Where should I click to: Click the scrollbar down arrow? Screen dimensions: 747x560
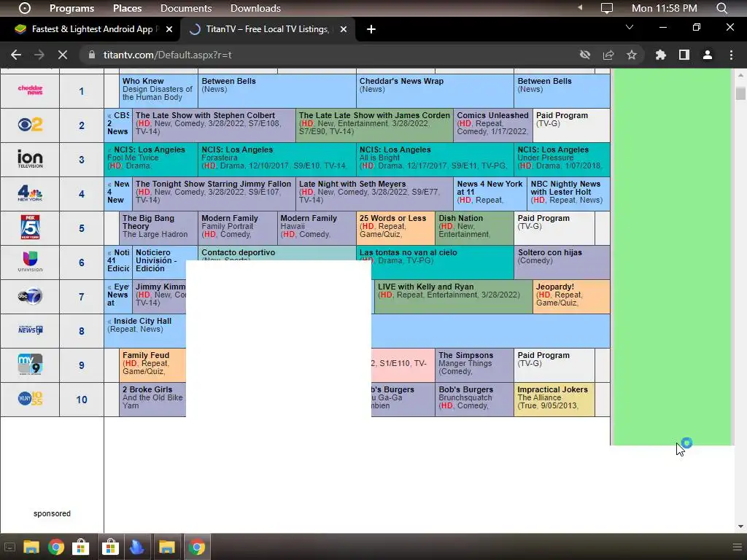(740, 526)
